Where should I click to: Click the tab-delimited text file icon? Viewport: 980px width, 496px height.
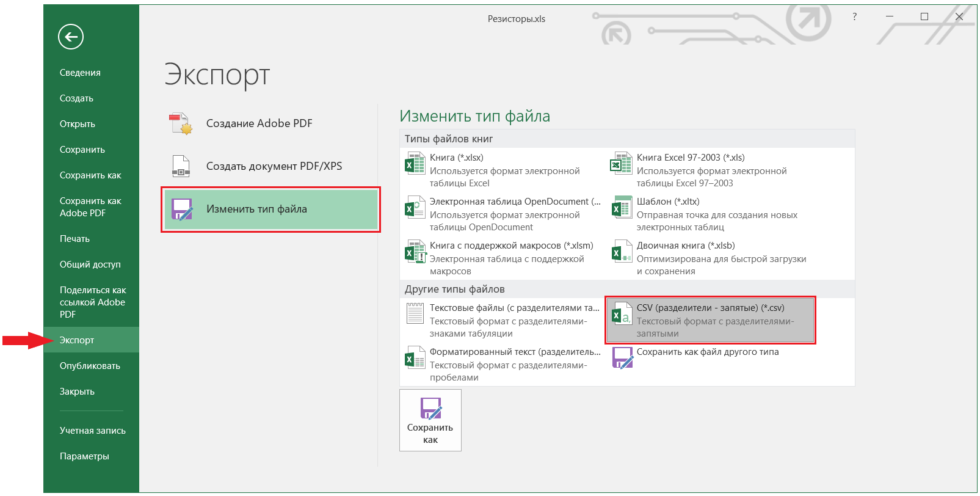415,314
